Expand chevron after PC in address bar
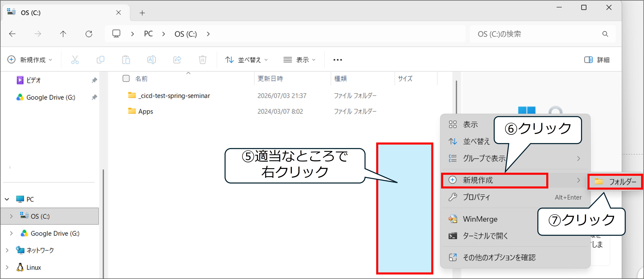The height and width of the screenshot is (279, 644). [x=163, y=34]
